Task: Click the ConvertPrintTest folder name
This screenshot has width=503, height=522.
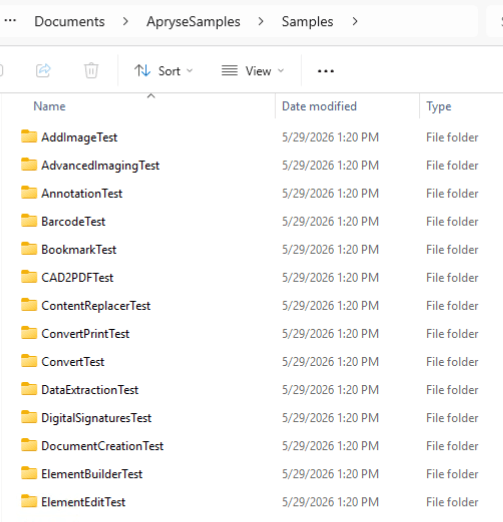Action: point(85,334)
